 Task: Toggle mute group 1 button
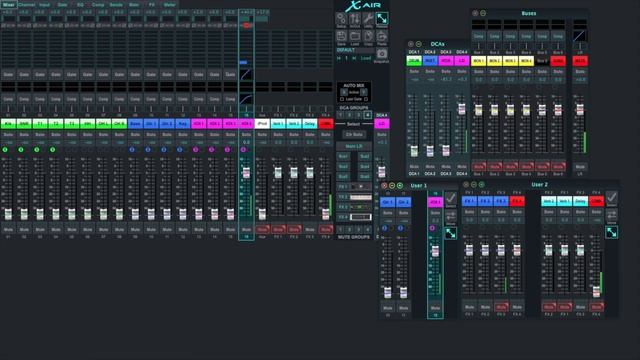point(340,229)
